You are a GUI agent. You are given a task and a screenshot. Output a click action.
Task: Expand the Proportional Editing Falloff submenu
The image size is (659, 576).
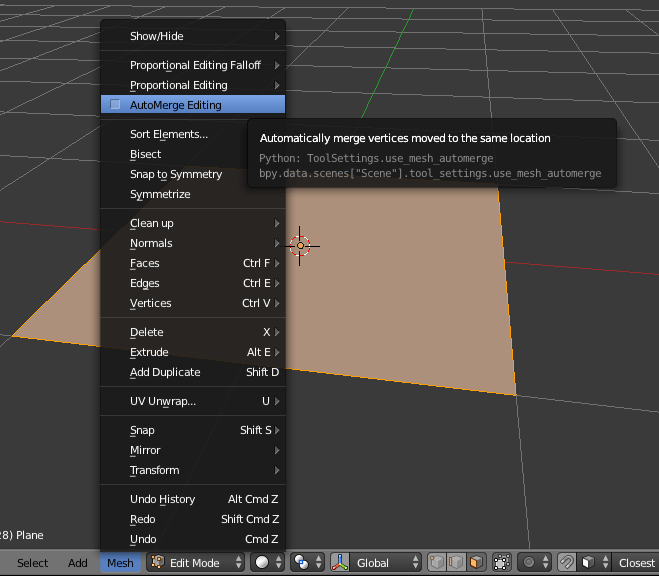[x=193, y=65]
